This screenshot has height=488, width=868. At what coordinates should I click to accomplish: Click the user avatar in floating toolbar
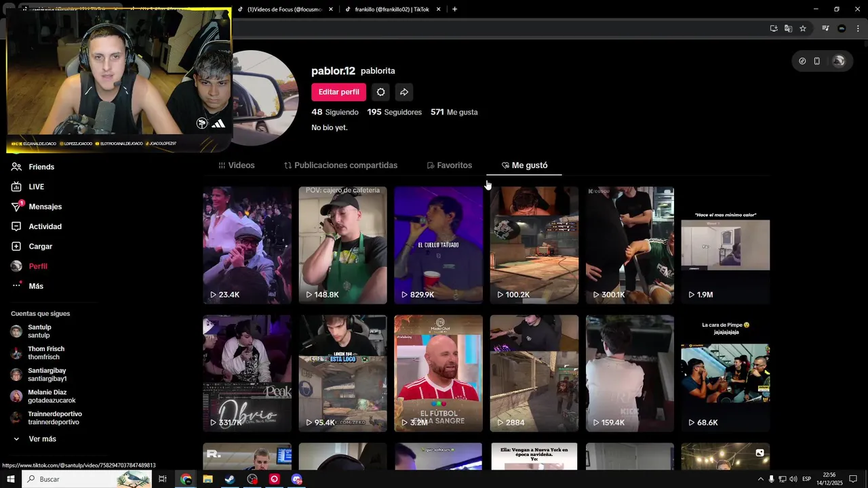[x=839, y=61]
